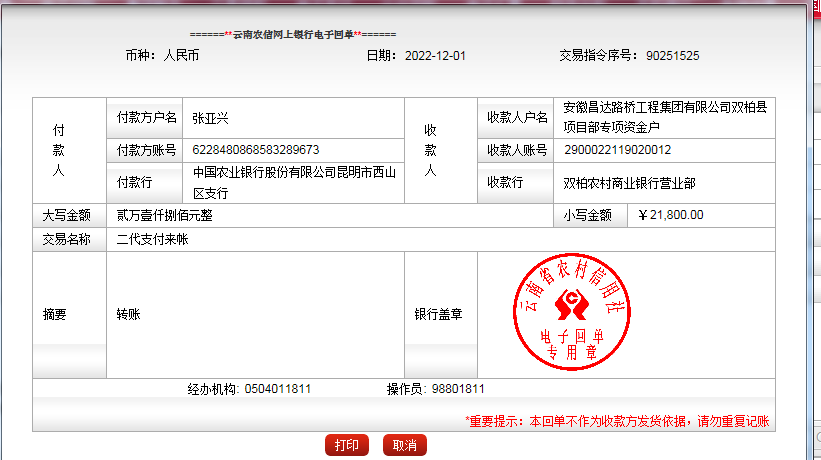Select payee bank 双柏农村商业银行营业部
The width and height of the screenshot is (821, 460).
coord(629,183)
